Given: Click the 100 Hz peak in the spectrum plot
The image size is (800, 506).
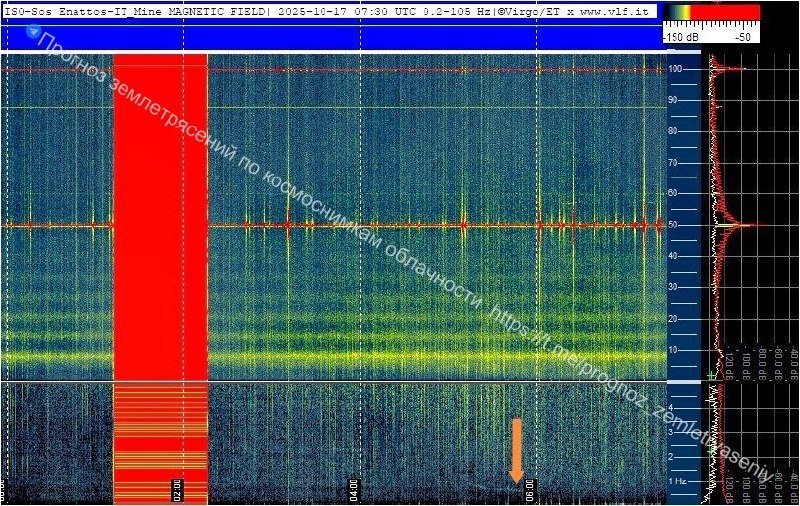Looking at the screenshot, I should (730, 68).
